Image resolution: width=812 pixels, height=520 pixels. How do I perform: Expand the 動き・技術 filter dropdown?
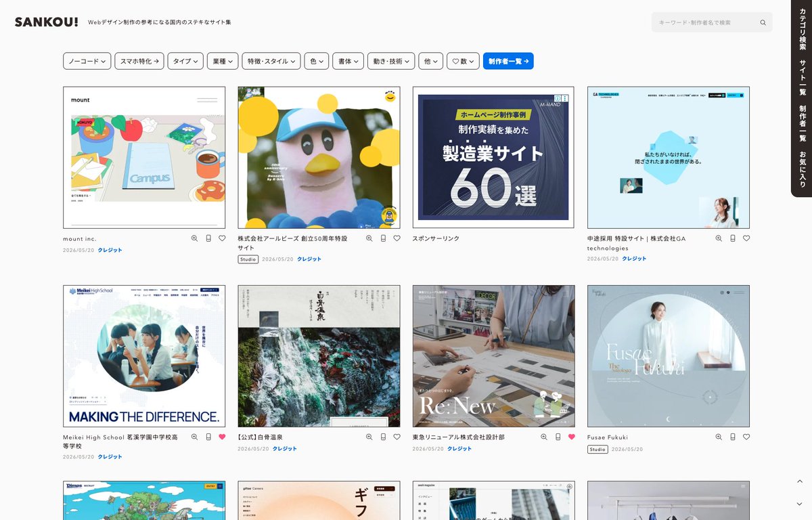tap(391, 61)
